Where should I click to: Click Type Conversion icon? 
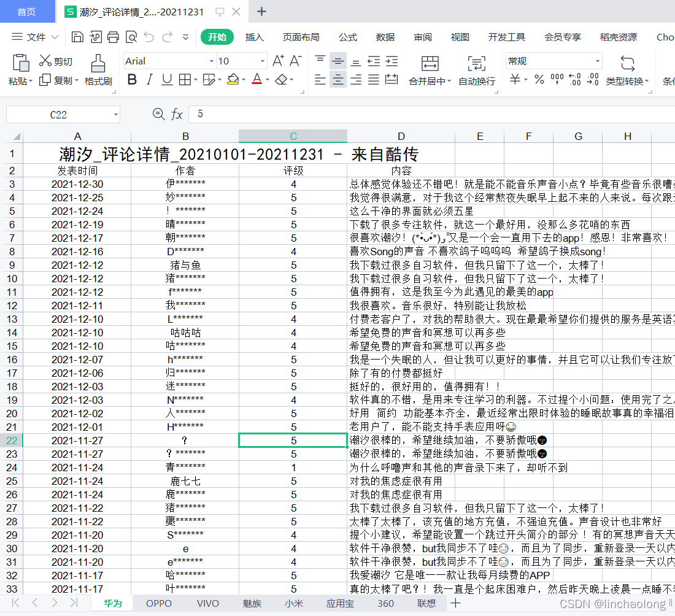[x=627, y=63]
